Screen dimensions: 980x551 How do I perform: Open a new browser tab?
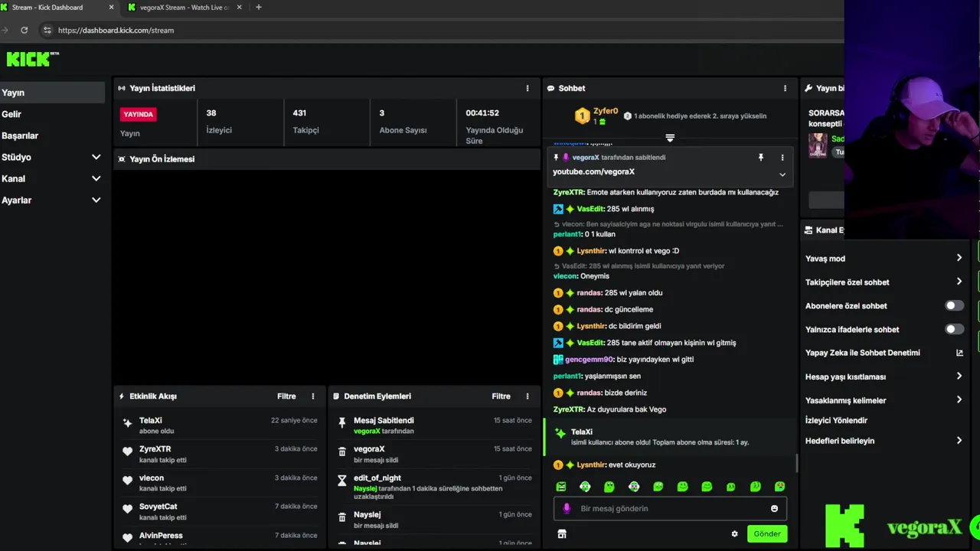[x=258, y=8]
